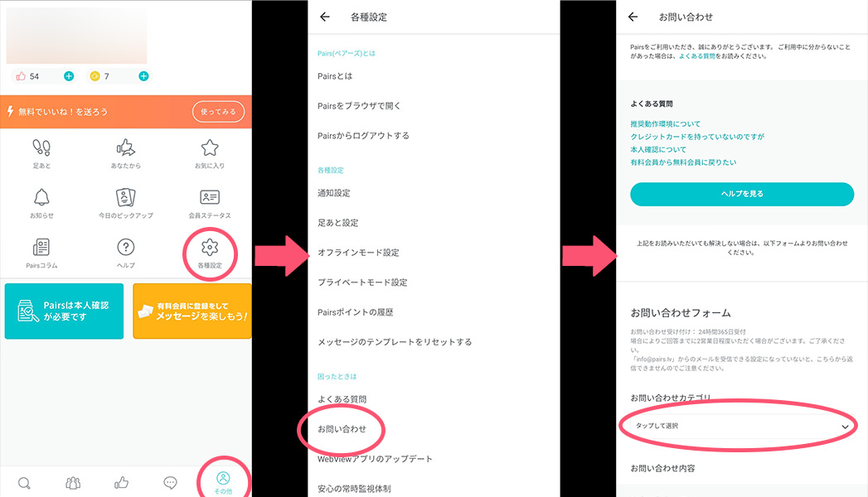Open オフラインモード設定
This screenshot has height=497, width=868.
(358, 253)
